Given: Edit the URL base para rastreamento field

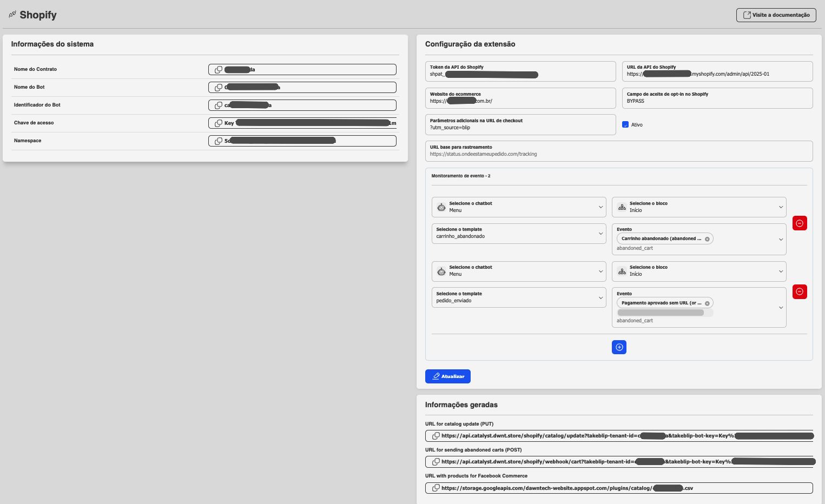Looking at the screenshot, I should tap(619, 151).
